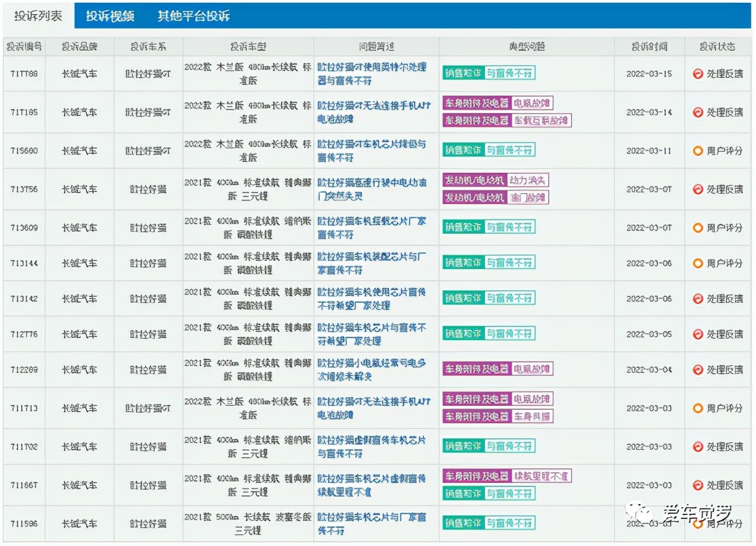Click 车载互联故障 tag in row 717165
The height and width of the screenshot is (546, 756).
tap(541, 121)
